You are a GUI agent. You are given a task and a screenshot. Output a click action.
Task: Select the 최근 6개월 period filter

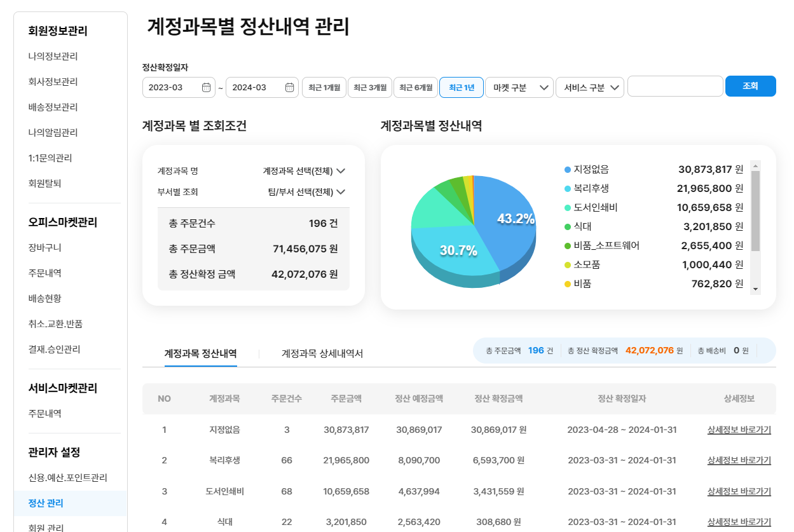point(415,88)
